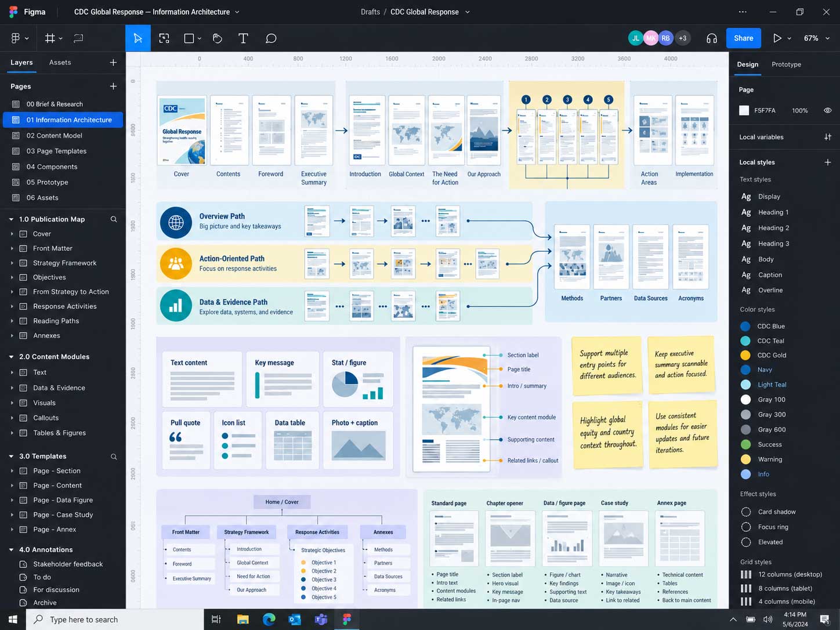Expand the Data & Evidence layer
Viewport: 840px width, 630px height.
click(x=12, y=388)
